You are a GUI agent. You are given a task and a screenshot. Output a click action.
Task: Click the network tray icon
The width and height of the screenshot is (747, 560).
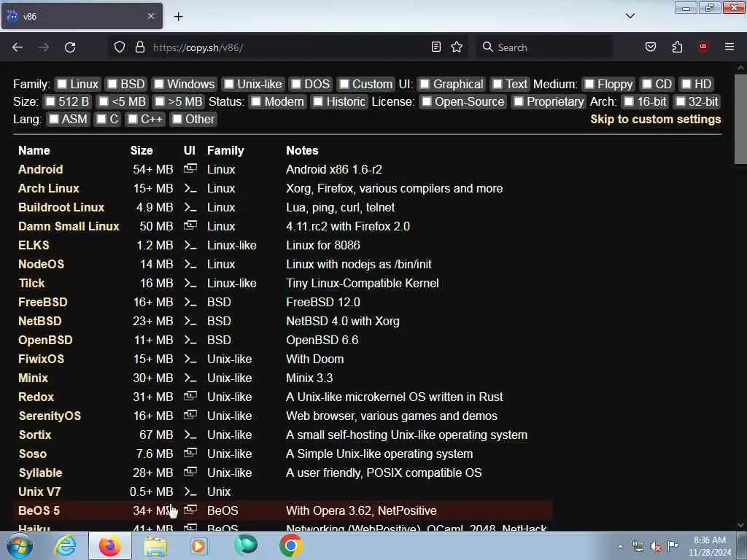(638, 547)
